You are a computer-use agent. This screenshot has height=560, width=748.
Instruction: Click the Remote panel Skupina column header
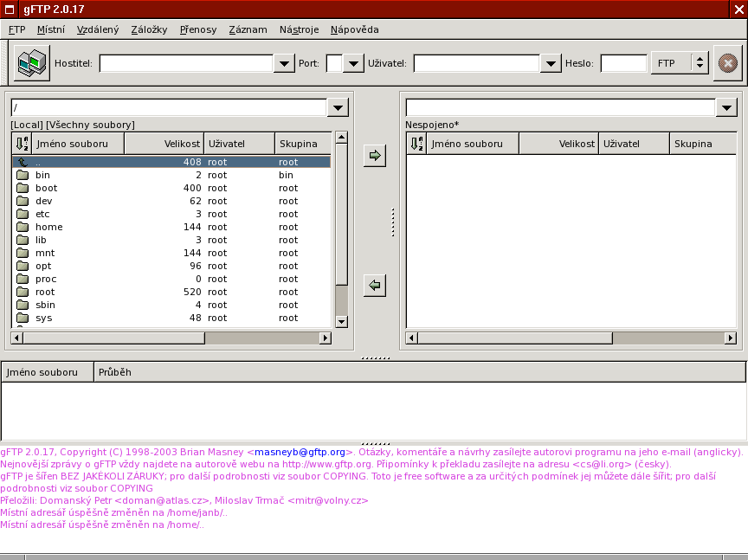click(703, 144)
